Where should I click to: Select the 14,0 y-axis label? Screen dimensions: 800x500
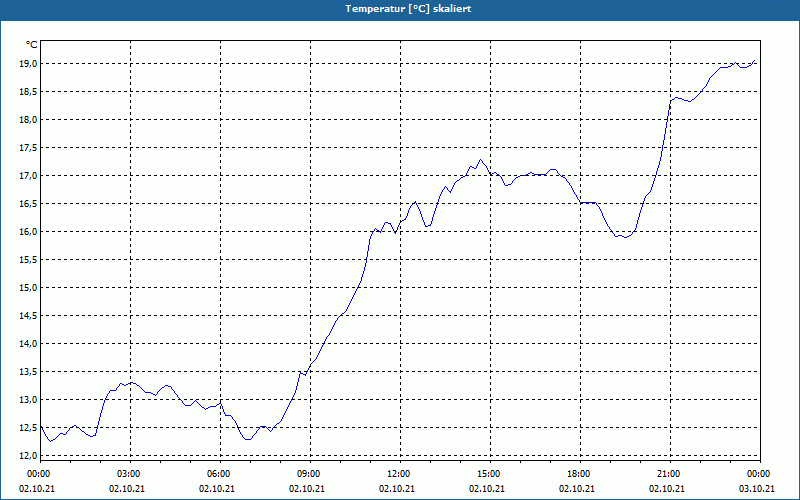pos(28,344)
